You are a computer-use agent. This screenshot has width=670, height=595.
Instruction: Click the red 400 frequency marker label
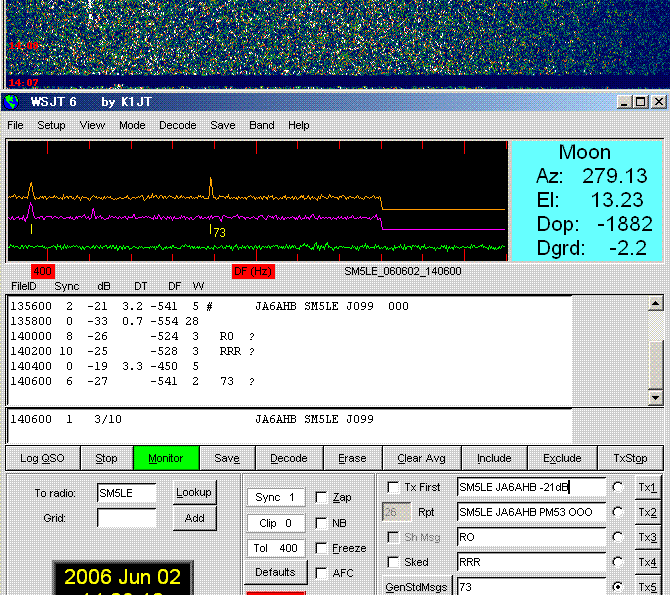(42, 271)
